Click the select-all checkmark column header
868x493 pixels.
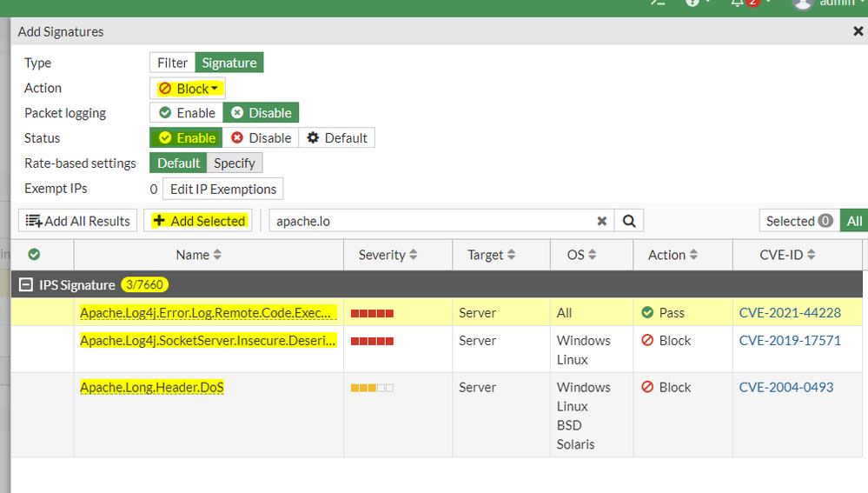[34, 255]
